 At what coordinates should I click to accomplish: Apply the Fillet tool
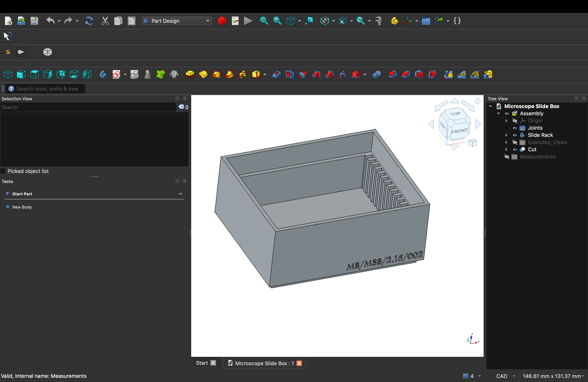(393, 75)
